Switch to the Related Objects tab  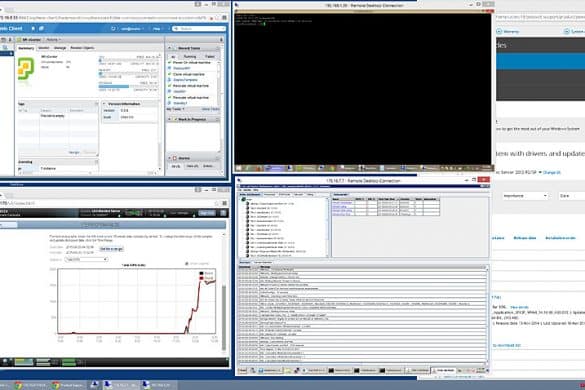82,48
